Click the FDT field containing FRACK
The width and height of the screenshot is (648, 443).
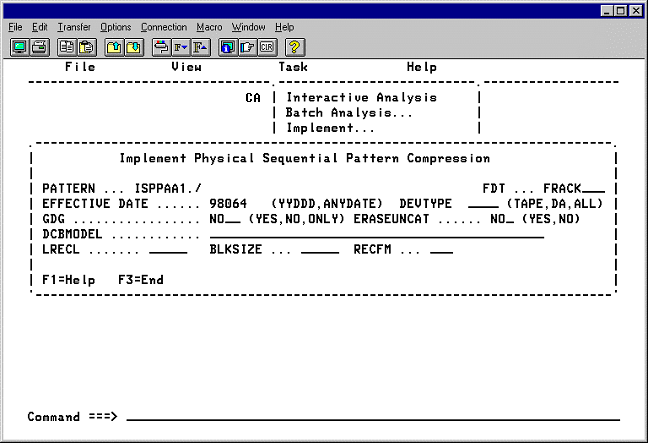point(574,189)
